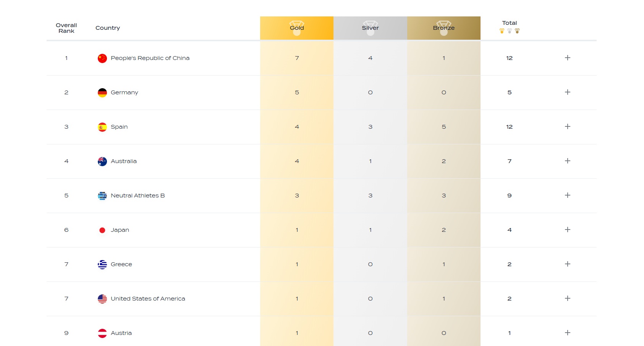
Task: Sort by the Silver column header
Action: pyautogui.click(x=370, y=28)
